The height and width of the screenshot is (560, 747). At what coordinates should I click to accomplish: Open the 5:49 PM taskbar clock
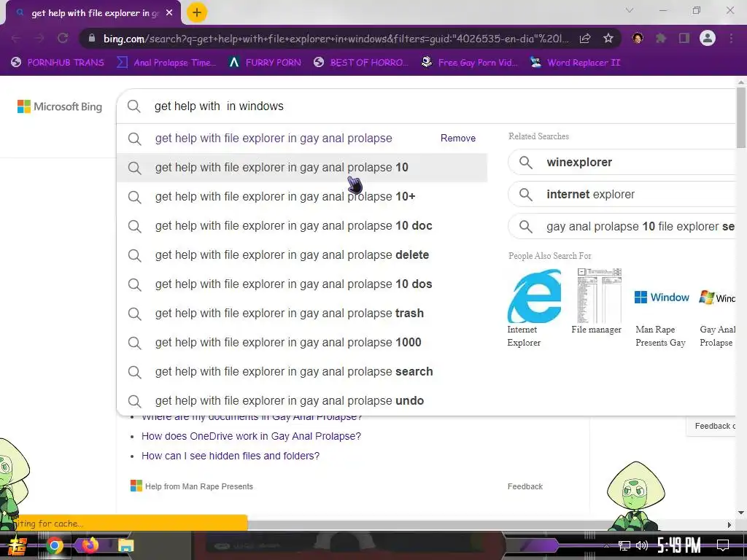[x=679, y=545]
